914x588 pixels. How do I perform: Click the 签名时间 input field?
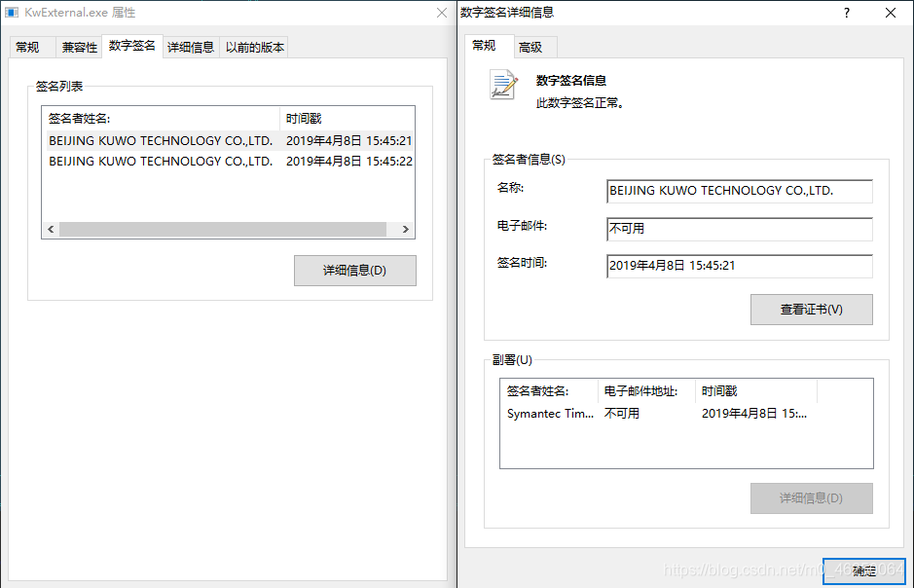738,265
